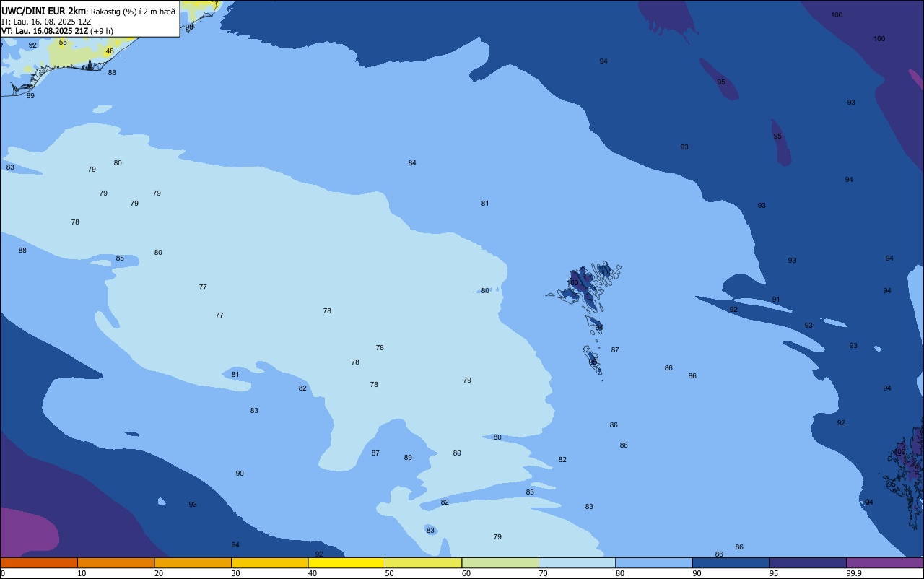Click the '90' value in the southwest ocean area
This screenshot has height=579, width=924.
pos(240,474)
